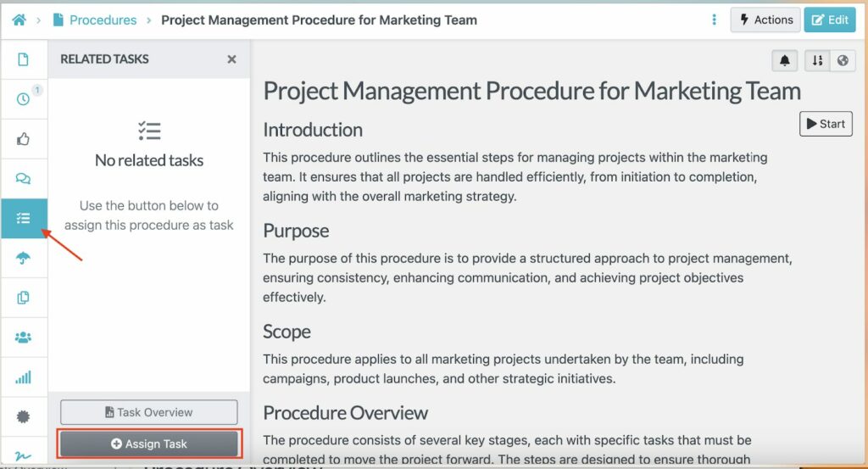Image resolution: width=868 pixels, height=469 pixels.
Task: Toggle the globe visibility button
Action: coord(842,60)
